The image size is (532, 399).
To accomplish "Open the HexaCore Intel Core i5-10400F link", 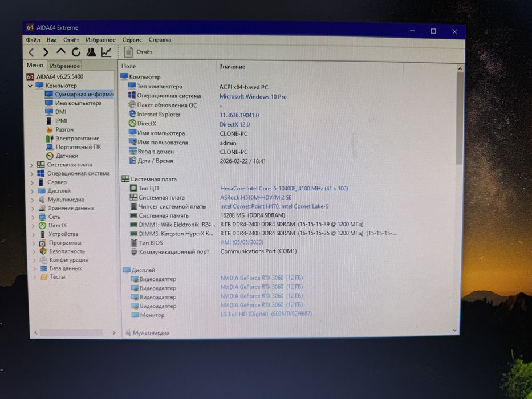I will (284, 188).
